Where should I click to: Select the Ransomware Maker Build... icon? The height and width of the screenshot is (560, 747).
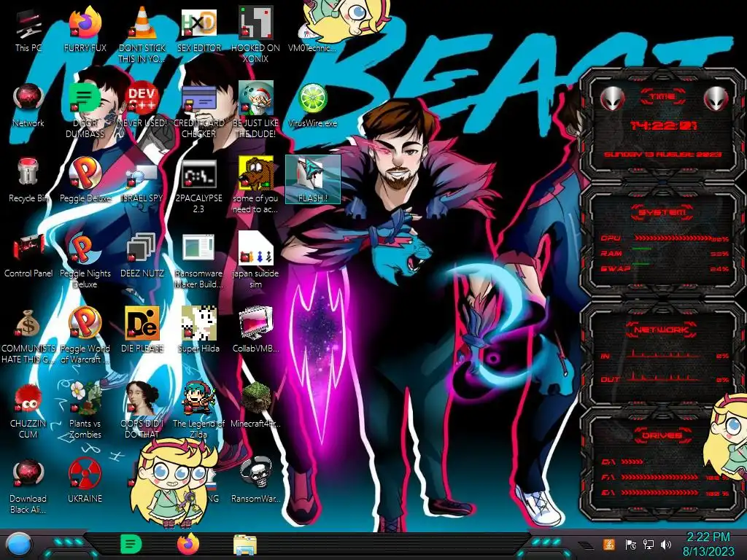click(x=198, y=260)
